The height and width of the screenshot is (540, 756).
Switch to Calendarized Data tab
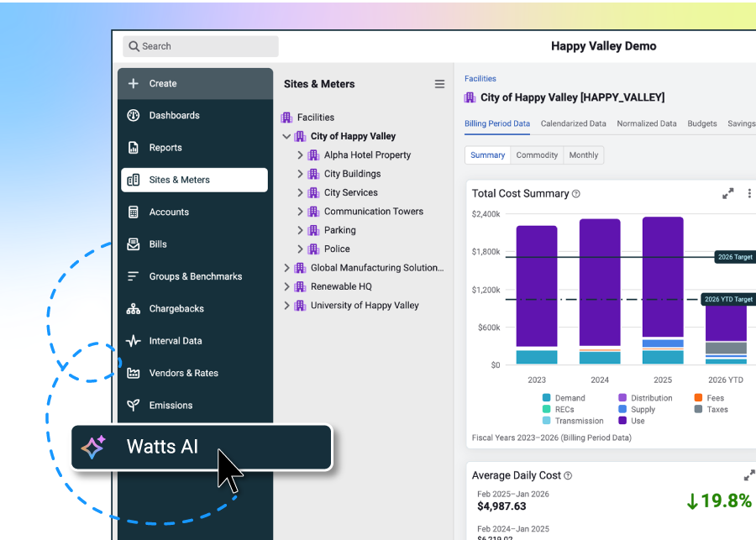pyautogui.click(x=573, y=124)
